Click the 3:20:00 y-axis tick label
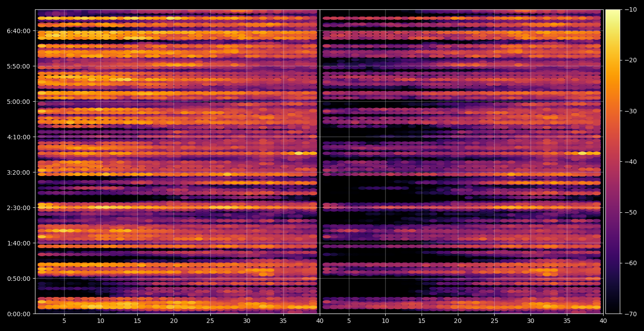This screenshot has width=644, height=331. tap(19, 172)
